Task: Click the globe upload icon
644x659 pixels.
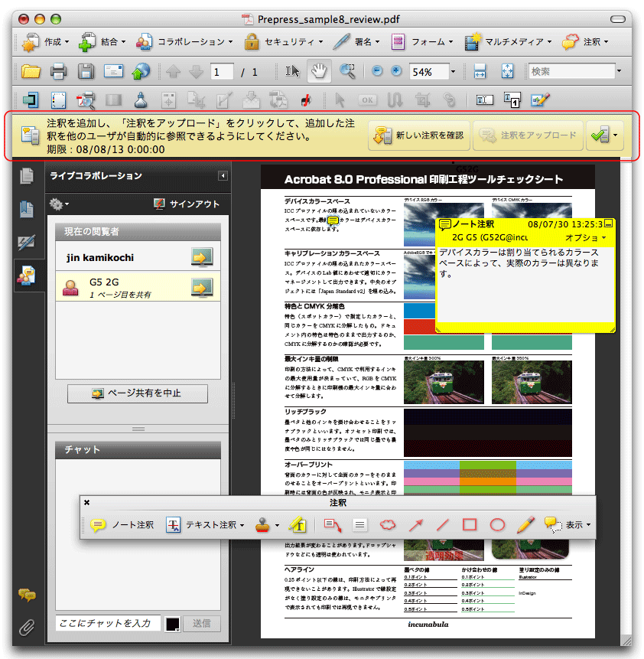Action: coord(141,71)
